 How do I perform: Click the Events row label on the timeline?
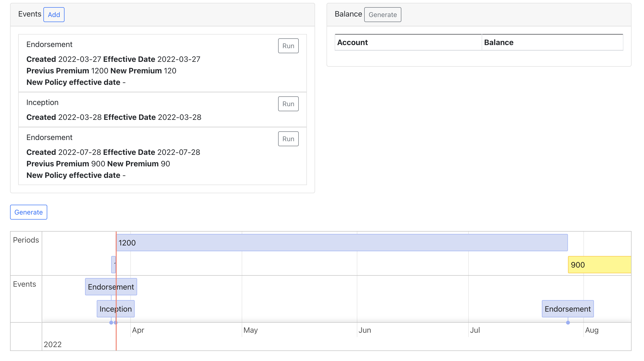pyautogui.click(x=24, y=284)
